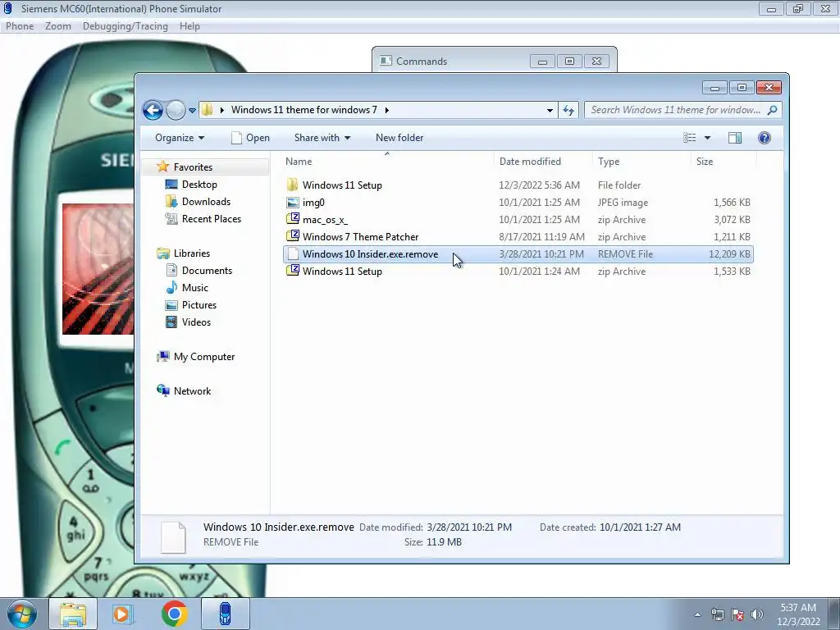Open the Share with dropdown
Image resolution: width=840 pixels, height=630 pixels.
(x=322, y=138)
